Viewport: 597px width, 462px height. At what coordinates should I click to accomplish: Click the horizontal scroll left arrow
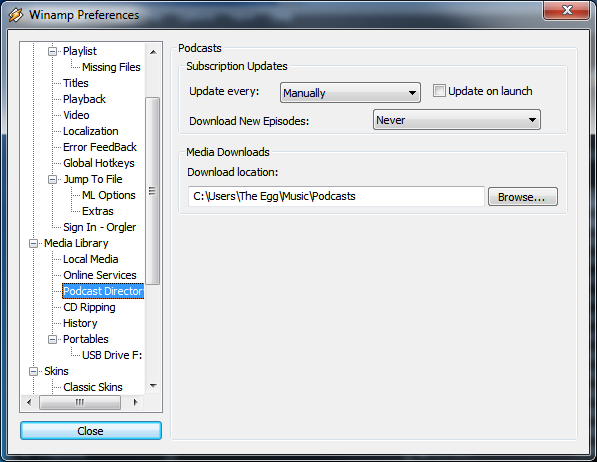coord(29,402)
